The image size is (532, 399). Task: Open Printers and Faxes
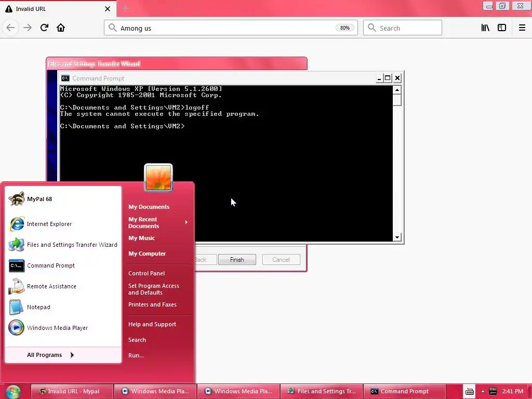(x=152, y=304)
